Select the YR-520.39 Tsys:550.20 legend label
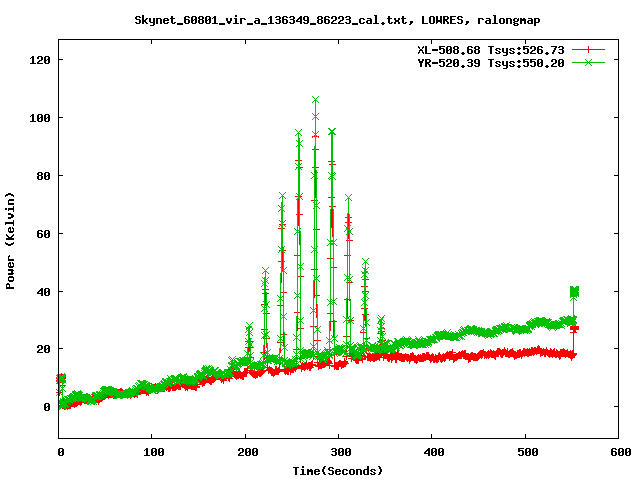Screen dimensions: 640x480 491,63
